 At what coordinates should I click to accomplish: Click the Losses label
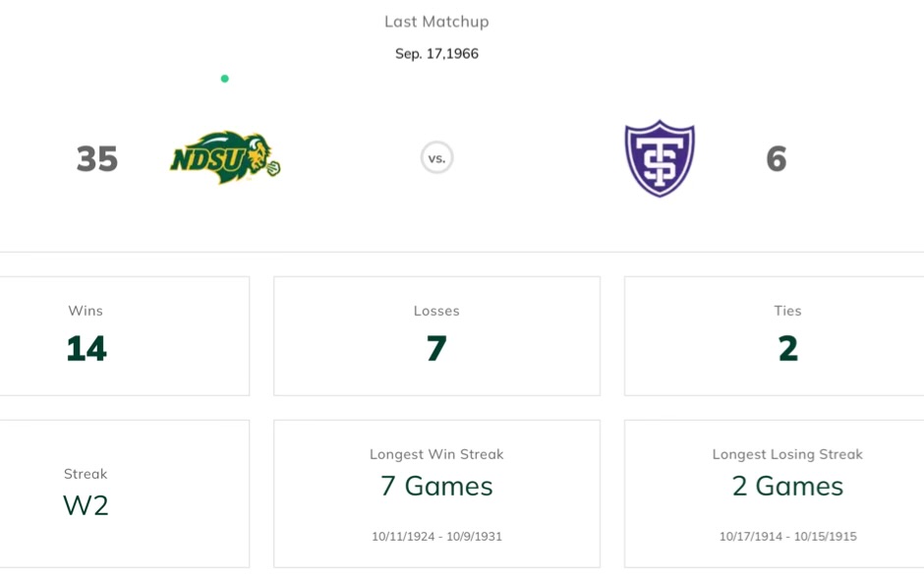tap(436, 311)
